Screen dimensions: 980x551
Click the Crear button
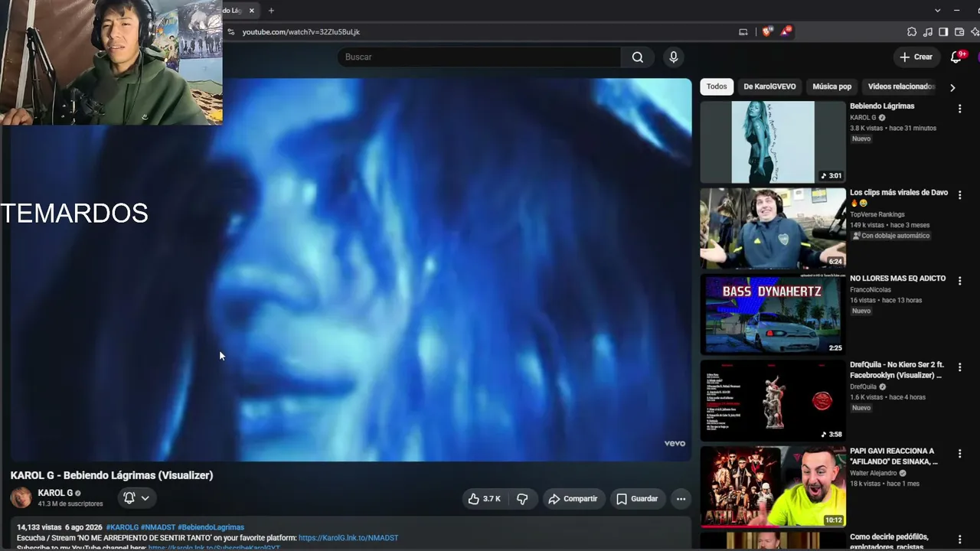pos(916,57)
